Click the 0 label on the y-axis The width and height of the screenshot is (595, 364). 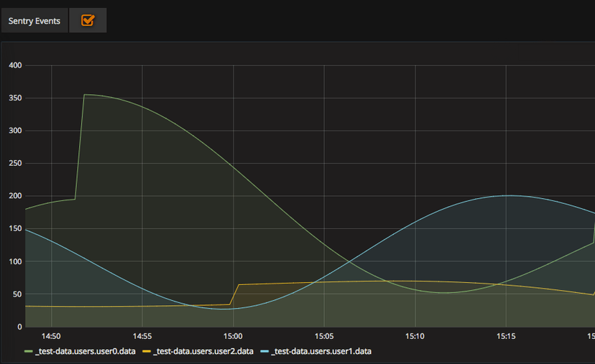pos(19,327)
